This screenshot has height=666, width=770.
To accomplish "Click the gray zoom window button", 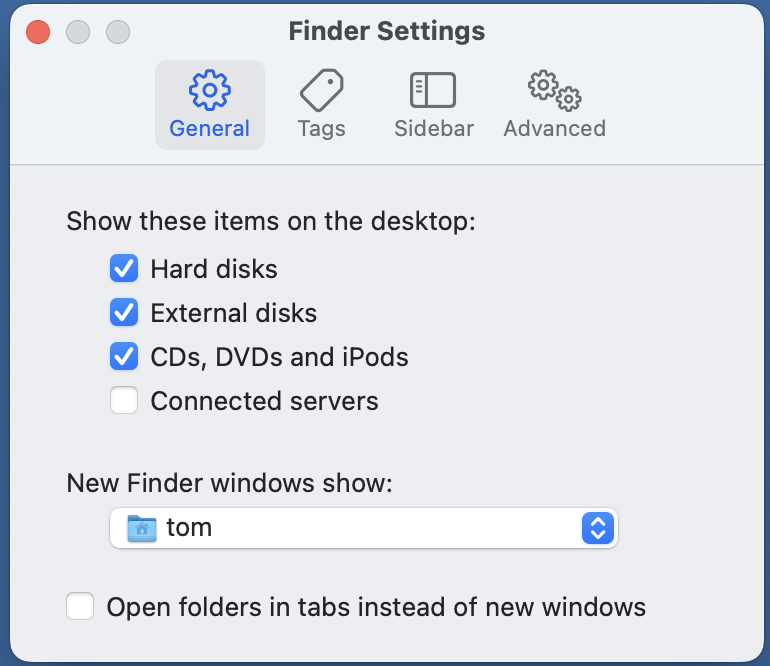I will tap(118, 32).
